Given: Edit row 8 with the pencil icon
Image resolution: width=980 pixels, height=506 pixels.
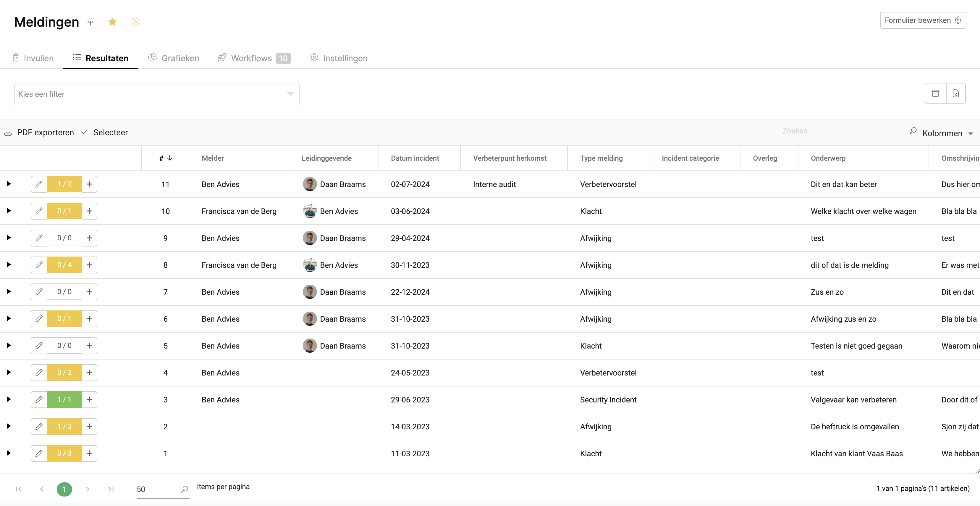Looking at the screenshot, I should (x=39, y=265).
